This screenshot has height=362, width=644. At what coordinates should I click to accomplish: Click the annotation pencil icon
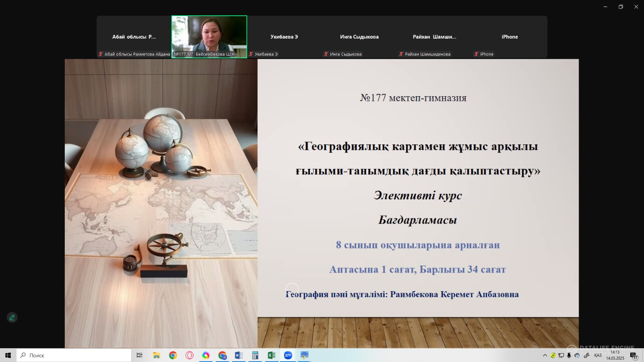pyautogui.click(x=12, y=318)
